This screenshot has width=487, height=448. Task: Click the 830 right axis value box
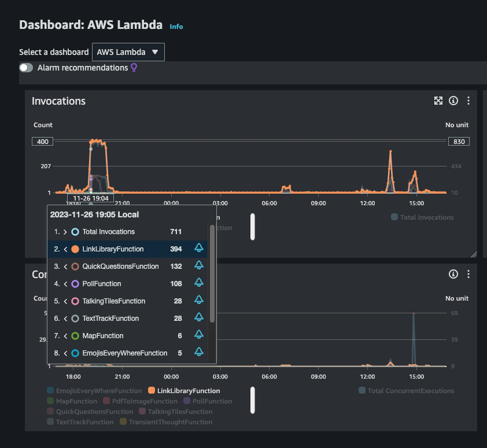click(x=459, y=142)
